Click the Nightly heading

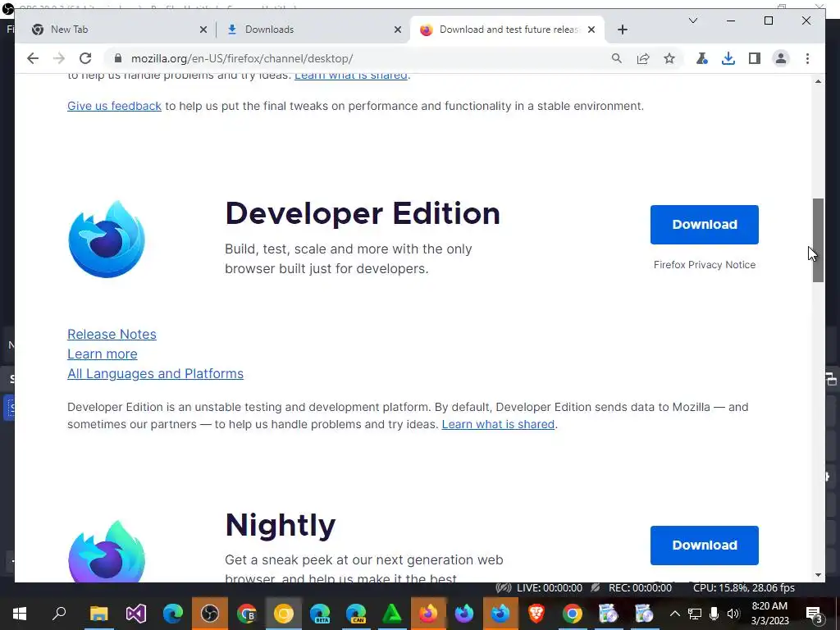click(x=281, y=525)
